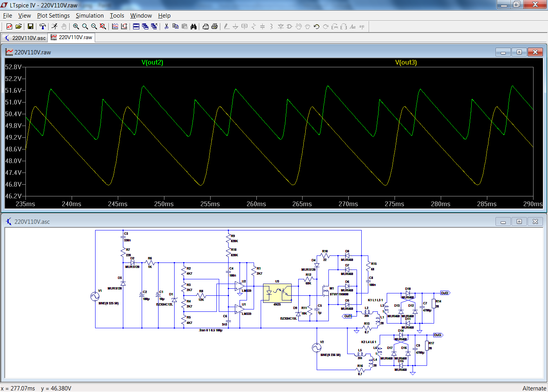548x392 pixels.
Task: Click the Pick Visible Traces icon
Action: point(115,27)
